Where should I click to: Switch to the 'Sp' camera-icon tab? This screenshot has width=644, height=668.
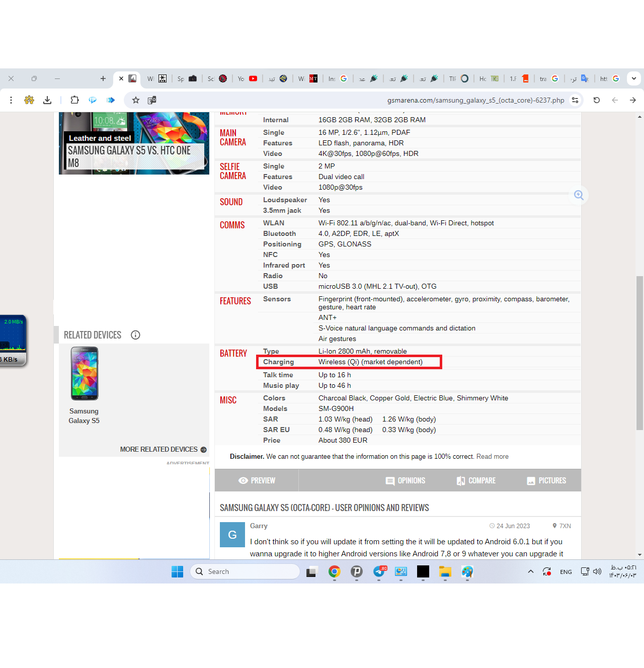click(187, 78)
